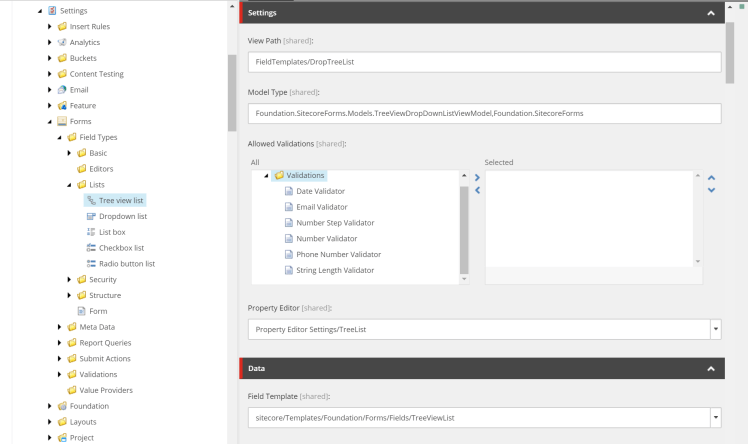This screenshot has width=748, height=444.
Task: Click the Email envelope icon in tree
Action: (x=62, y=90)
